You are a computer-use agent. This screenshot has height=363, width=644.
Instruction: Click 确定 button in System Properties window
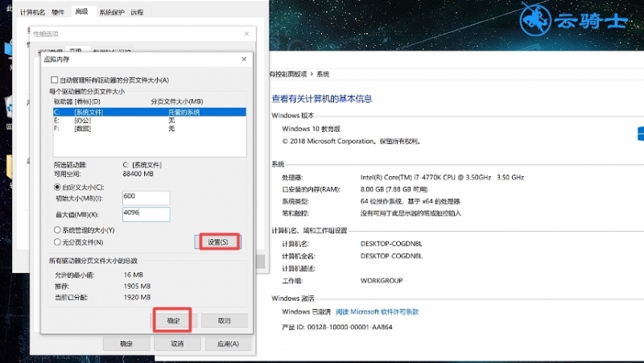[x=126, y=344]
